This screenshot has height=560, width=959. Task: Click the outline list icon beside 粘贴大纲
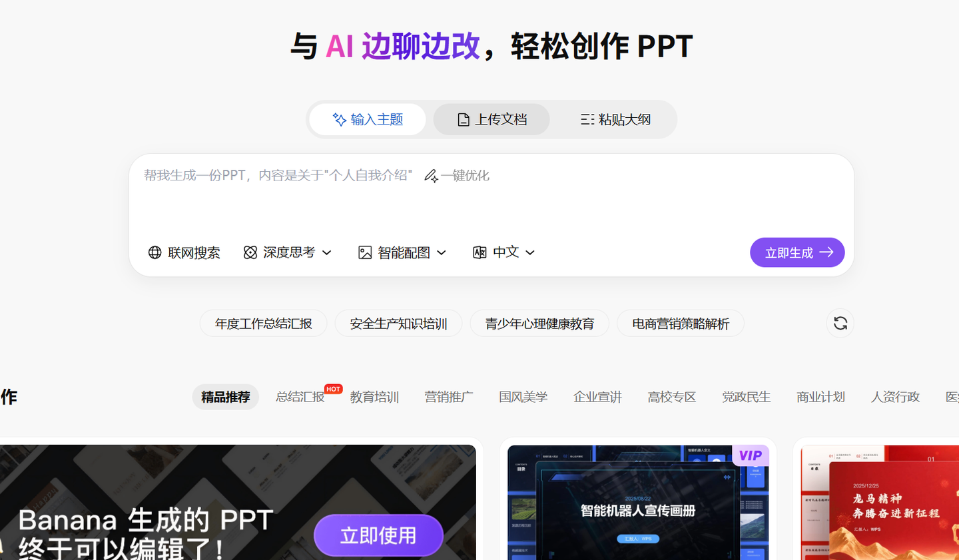click(x=587, y=120)
